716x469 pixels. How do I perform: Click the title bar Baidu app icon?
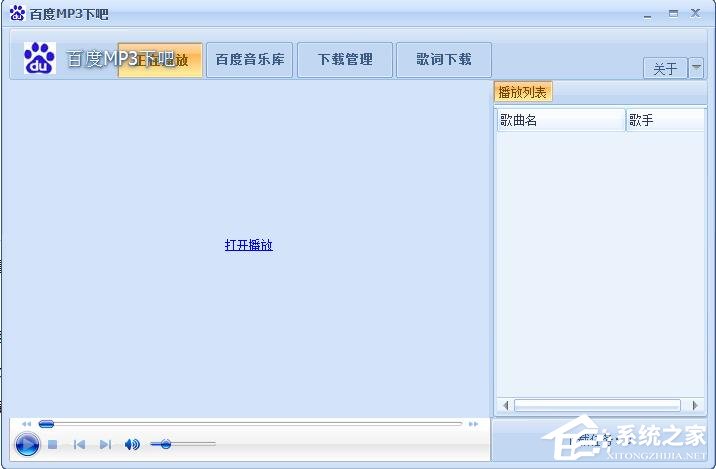tap(17, 13)
